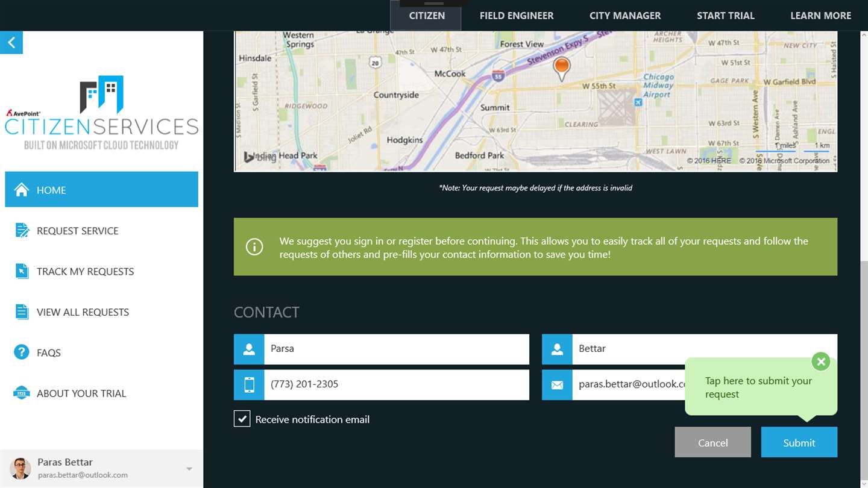Open the Start Trial tab
The width and height of the screenshot is (868, 488).
(726, 16)
